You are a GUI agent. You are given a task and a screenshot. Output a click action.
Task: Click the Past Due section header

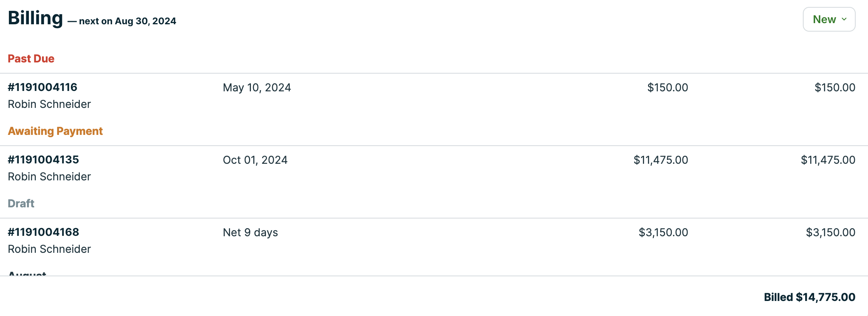(31, 59)
